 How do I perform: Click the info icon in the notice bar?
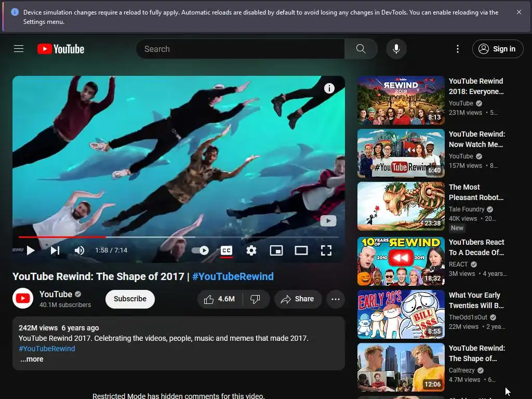(15, 12)
